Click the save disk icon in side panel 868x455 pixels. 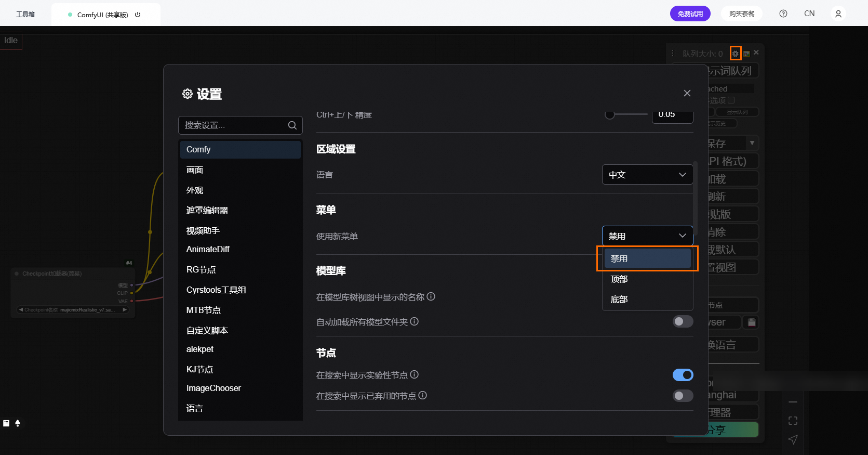pyautogui.click(x=751, y=322)
